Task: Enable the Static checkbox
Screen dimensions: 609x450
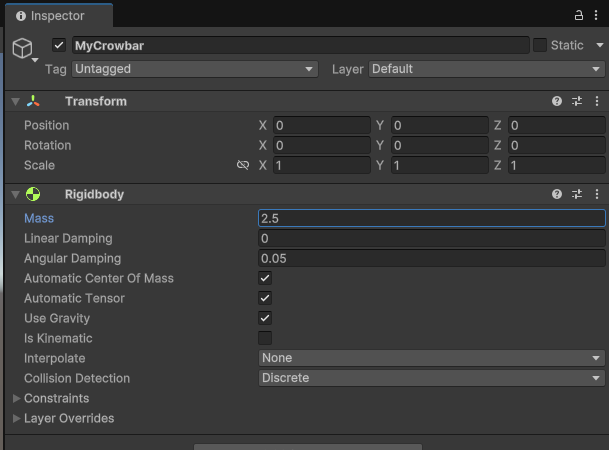Action: [x=540, y=45]
